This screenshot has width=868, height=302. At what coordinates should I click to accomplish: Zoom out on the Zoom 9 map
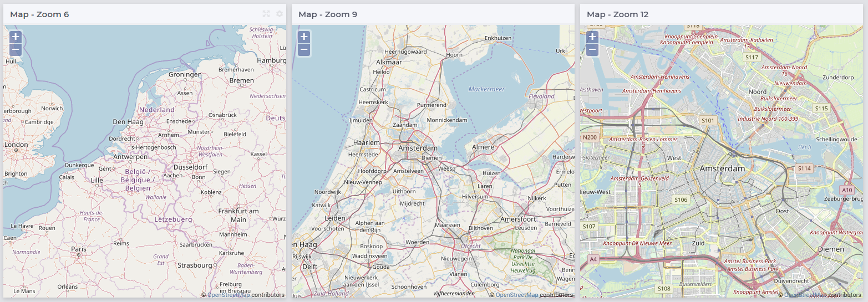(x=303, y=50)
